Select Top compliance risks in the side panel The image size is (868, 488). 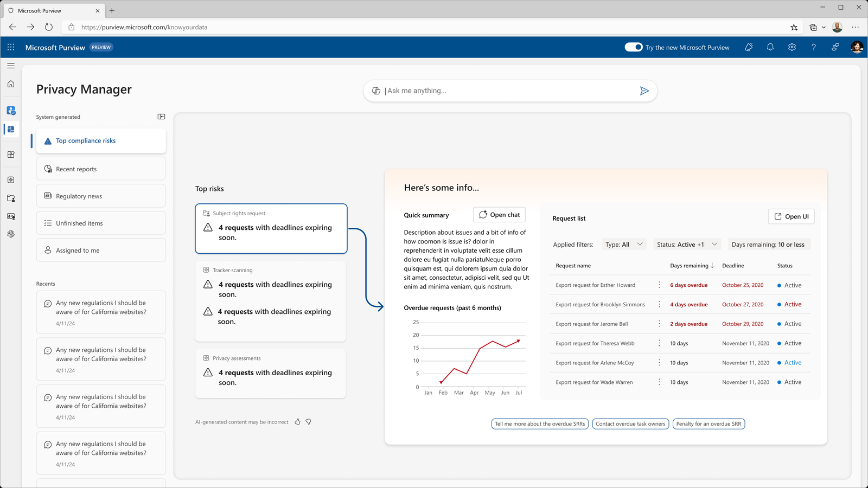101,141
